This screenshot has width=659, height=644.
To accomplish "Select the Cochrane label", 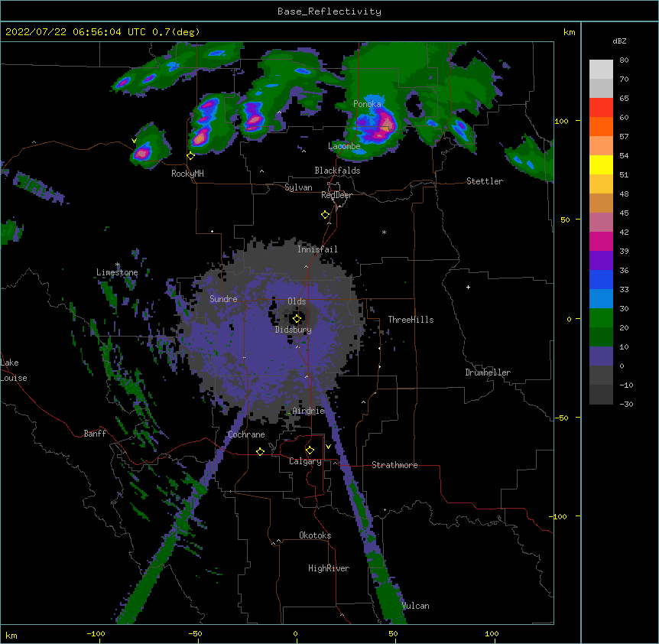I will (246, 434).
